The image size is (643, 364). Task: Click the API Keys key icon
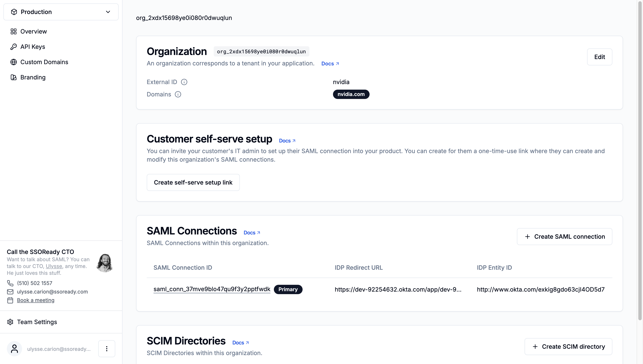[14, 47]
